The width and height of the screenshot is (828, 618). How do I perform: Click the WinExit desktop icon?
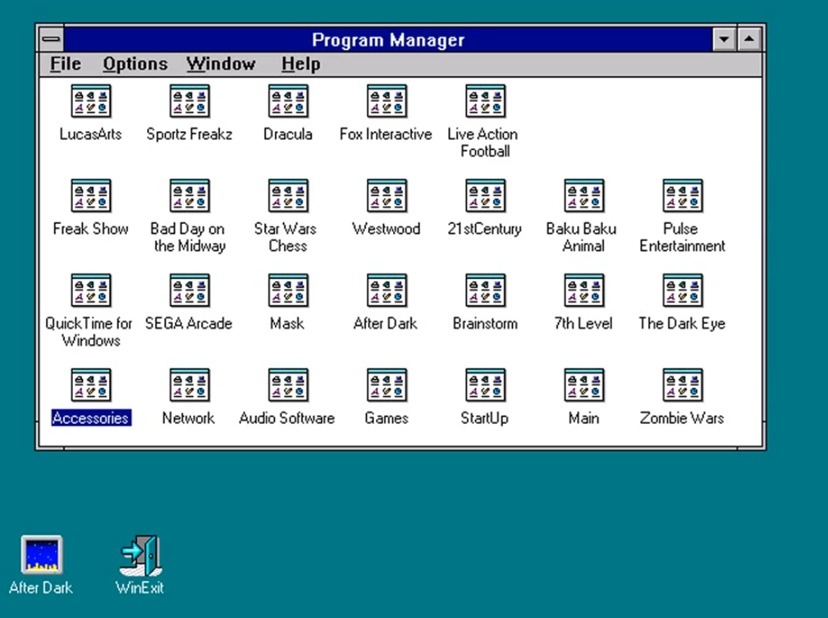point(140,556)
